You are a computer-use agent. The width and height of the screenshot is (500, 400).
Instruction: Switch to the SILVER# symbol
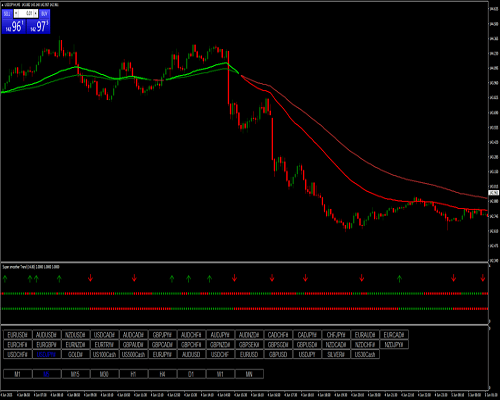tap(336, 354)
